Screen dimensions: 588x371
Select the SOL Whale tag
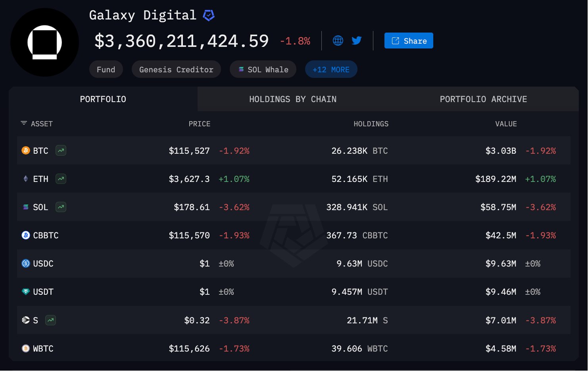click(x=263, y=70)
